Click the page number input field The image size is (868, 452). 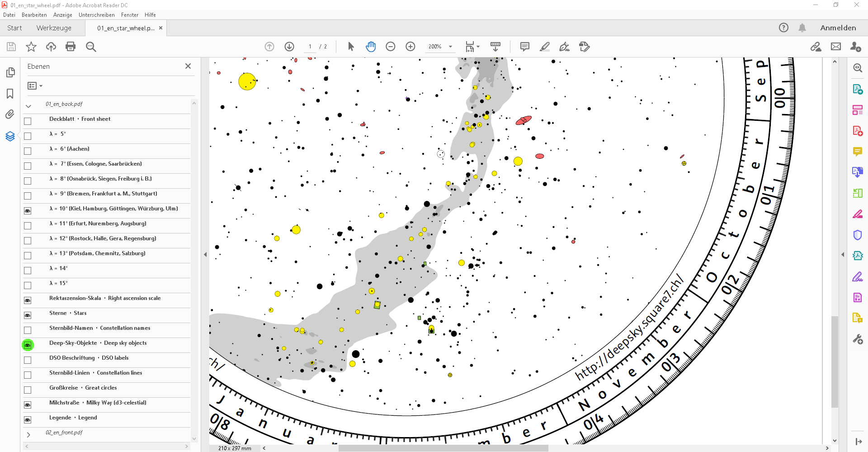pyautogui.click(x=310, y=47)
